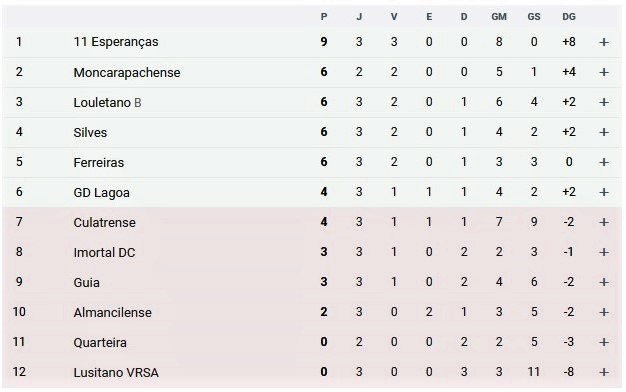Click plus icon in Quarteira row
The width and height of the screenshot is (626, 392).
[x=604, y=342]
